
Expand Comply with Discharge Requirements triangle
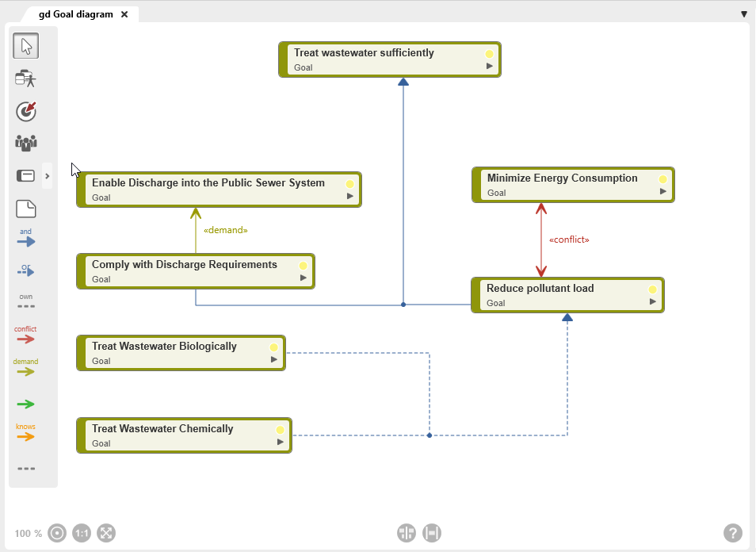coord(304,278)
